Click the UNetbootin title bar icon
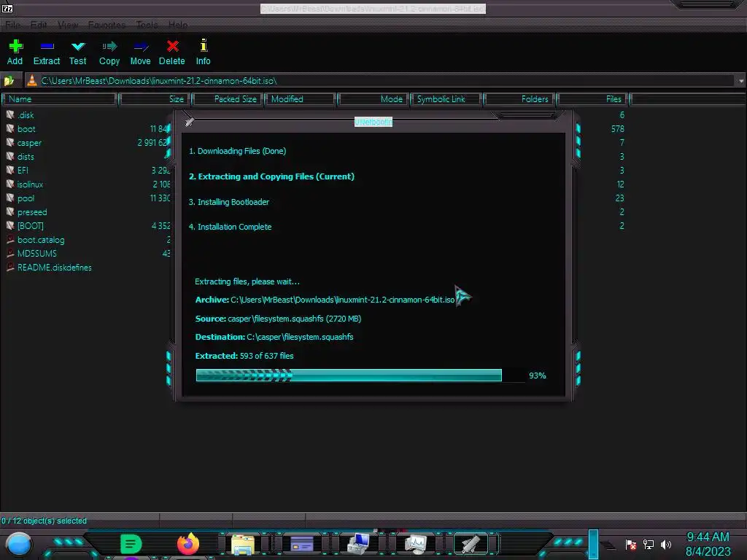 pyautogui.click(x=190, y=122)
